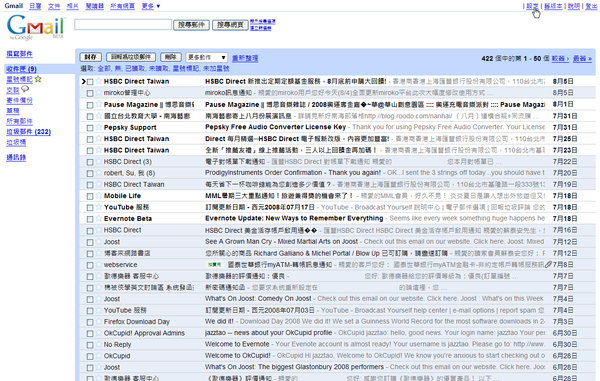Screen dimensions: 600x381
Task: Click the 封存 archive button
Action: (91, 57)
